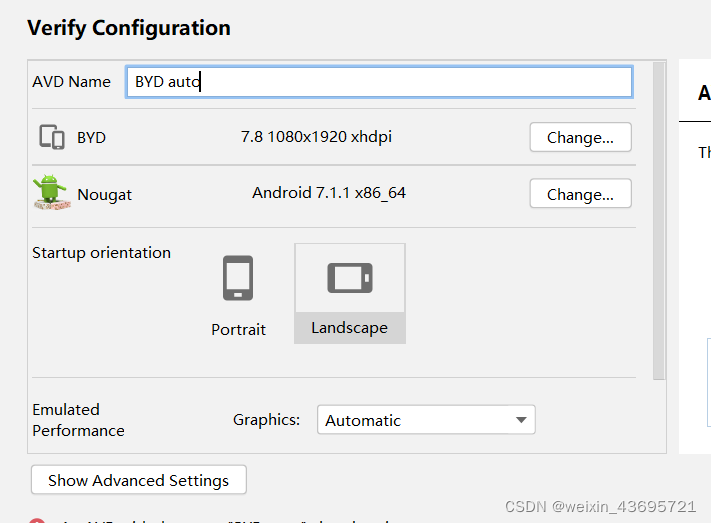The width and height of the screenshot is (711, 523).
Task: Click the Startup orientation label
Action: [102, 253]
